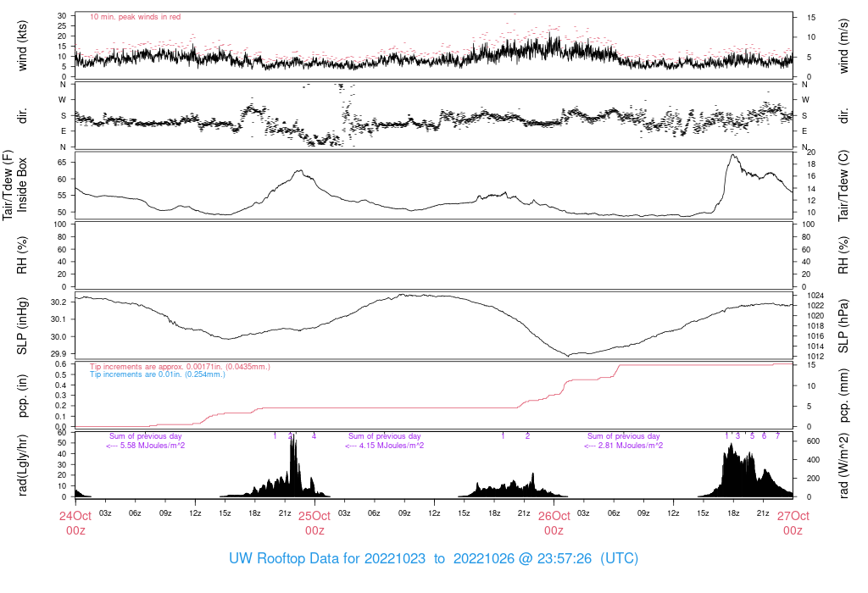Click the "65" temperature tick value

(61, 163)
